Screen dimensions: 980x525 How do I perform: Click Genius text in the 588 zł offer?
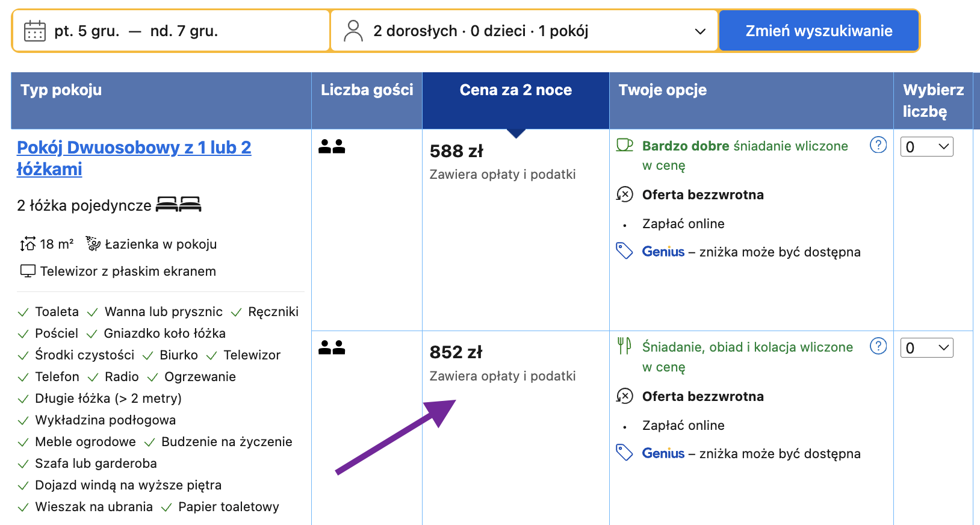pos(663,252)
